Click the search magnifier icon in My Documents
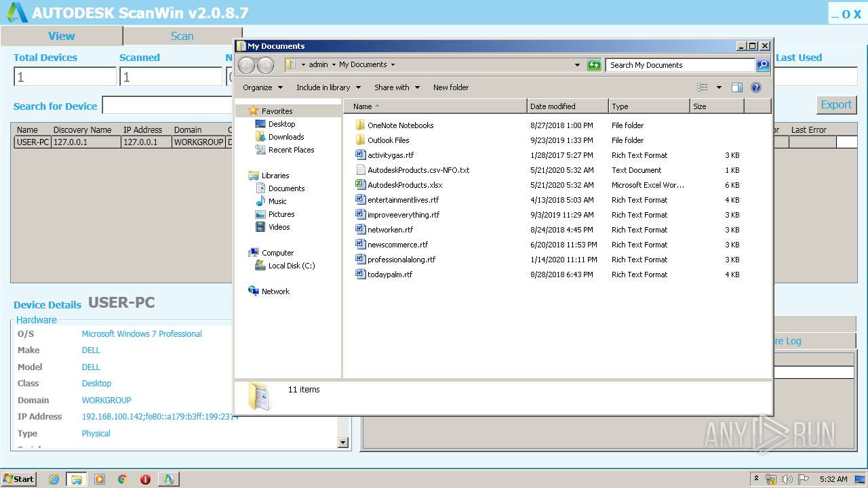Screen dimensions: 868x488 [763, 65]
